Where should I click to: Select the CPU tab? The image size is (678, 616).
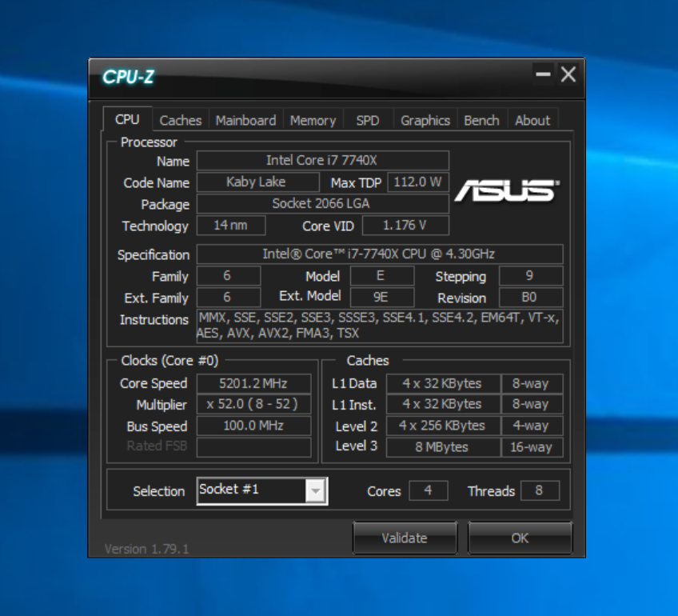point(127,119)
